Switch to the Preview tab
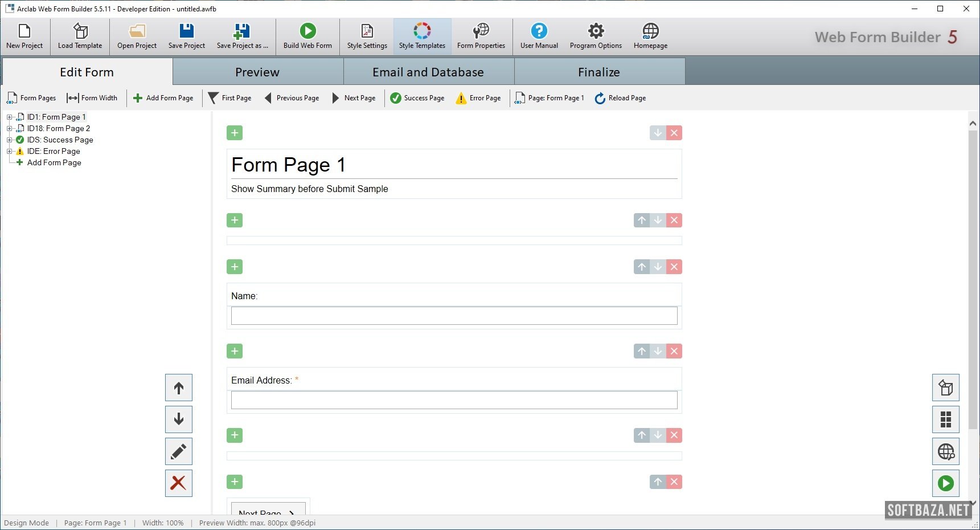Image resolution: width=980 pixels, height=530 pixels. point(257,72)
